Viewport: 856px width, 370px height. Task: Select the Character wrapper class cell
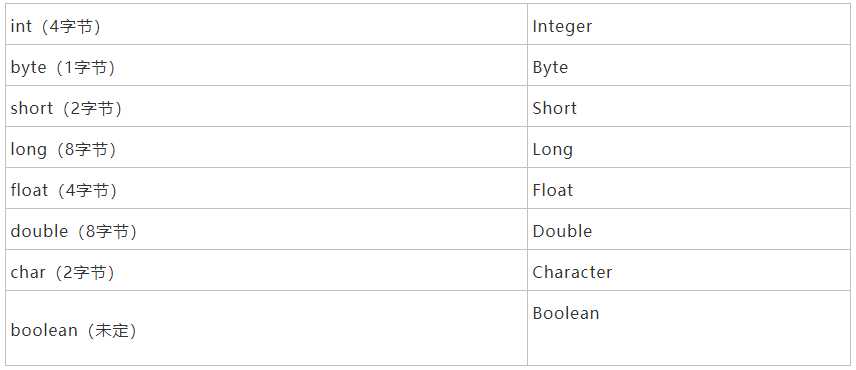[689, 270]
